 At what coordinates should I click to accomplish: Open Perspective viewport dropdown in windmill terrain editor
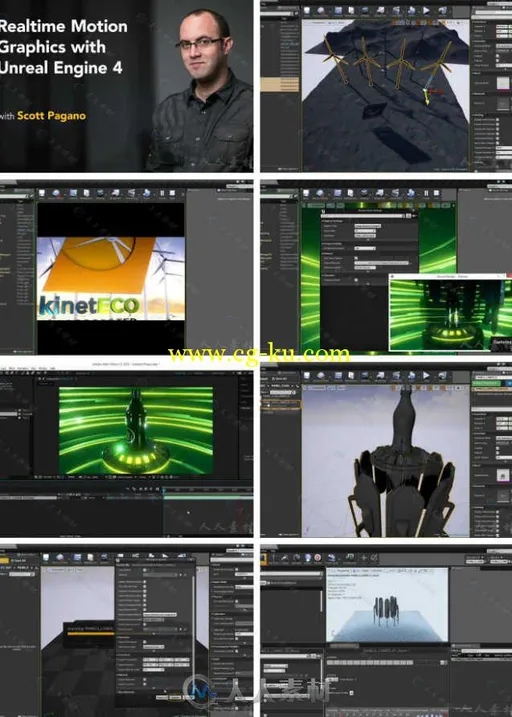pyautogui.click(x=321, y=23)
